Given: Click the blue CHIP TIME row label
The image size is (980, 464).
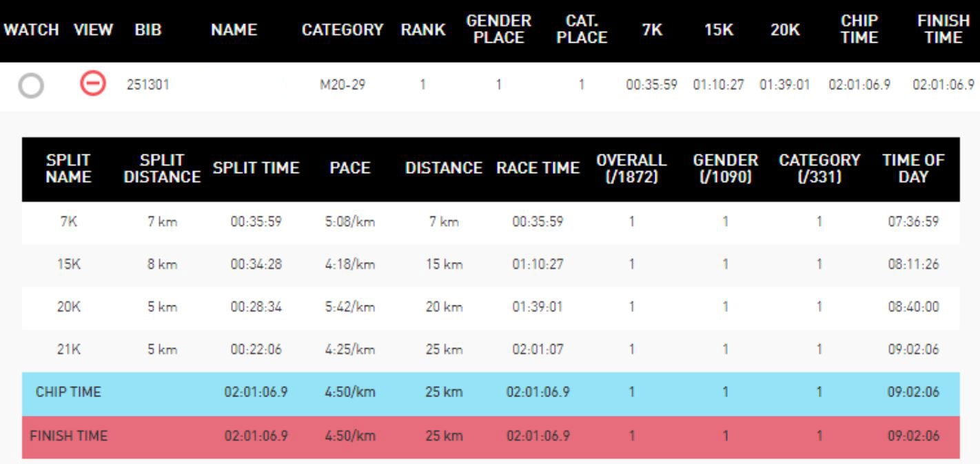Looking at the screenshot, I should (x=68, y=392).
